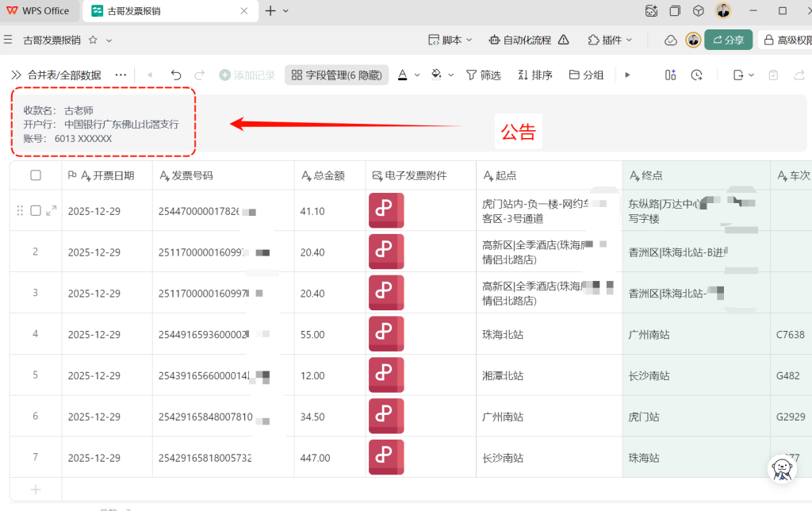
Task: Open the 筛选 filter tool
Action: pos(484,75)
